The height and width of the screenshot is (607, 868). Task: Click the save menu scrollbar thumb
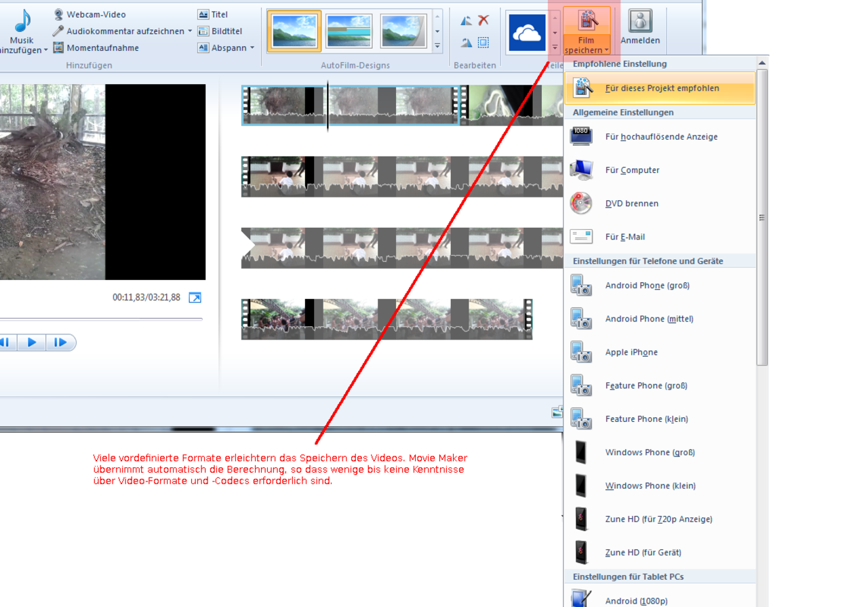pos(762,217)
